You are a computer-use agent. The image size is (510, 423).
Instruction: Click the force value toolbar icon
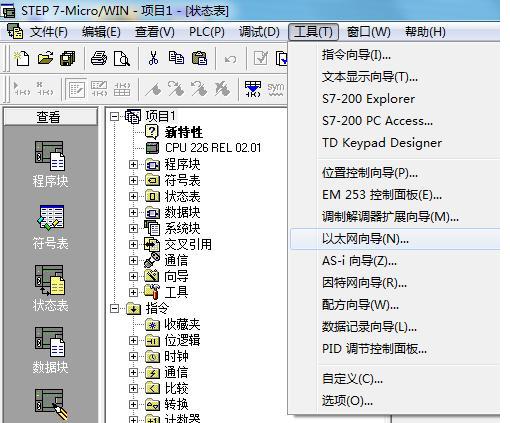[x=153, y=89]
